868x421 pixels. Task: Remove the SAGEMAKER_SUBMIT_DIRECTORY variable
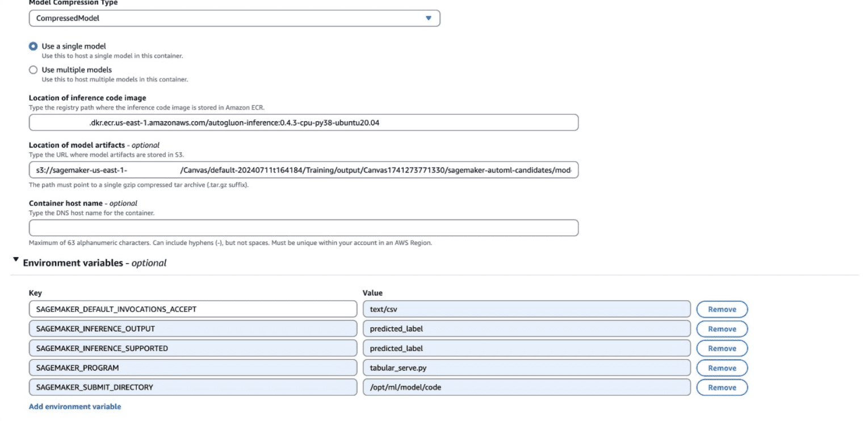722,388
